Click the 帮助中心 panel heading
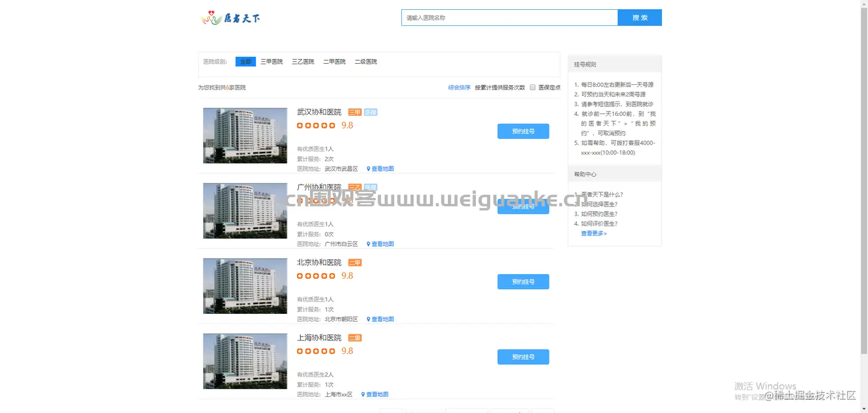868x413 pixels. click(585, 174)
